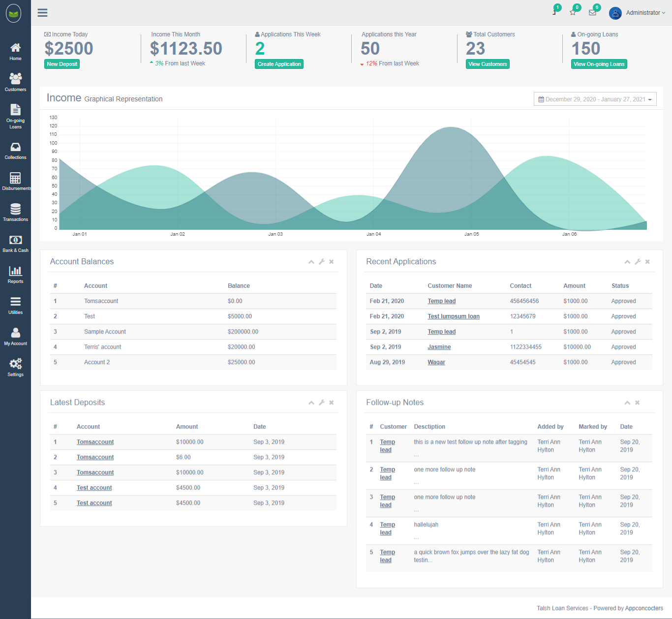Image resolution: width=672 pixels, height=619 pixels.
Task: Toggle the hamburger sidebar menu
Action: 43,13
